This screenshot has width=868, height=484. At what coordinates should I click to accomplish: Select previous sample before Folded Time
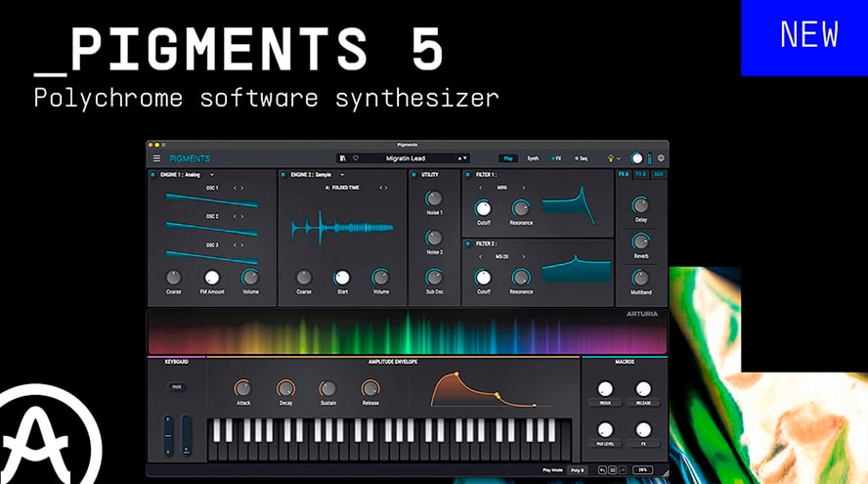pos(380,188)
